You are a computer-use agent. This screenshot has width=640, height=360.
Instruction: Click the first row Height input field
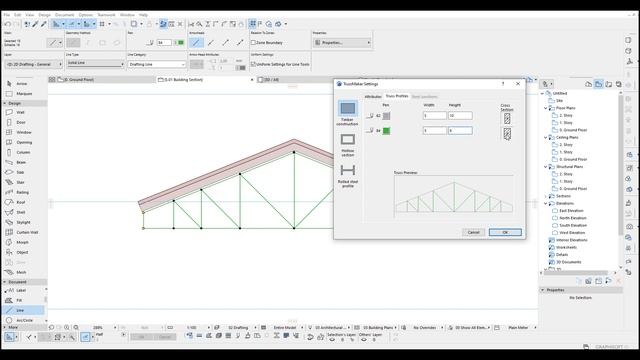point(460,116)
